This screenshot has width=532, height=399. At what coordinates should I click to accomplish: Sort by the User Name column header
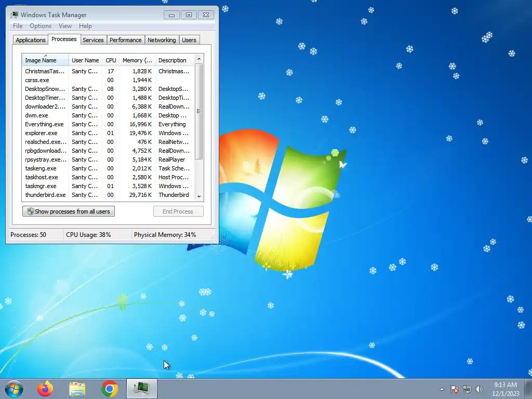85,60
